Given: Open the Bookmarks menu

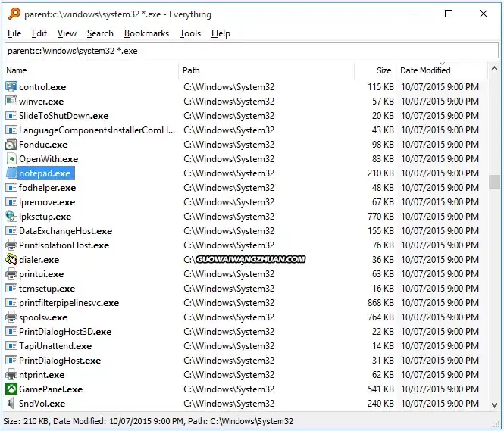Looking at the screenshot, I should (x=146, y=33).
